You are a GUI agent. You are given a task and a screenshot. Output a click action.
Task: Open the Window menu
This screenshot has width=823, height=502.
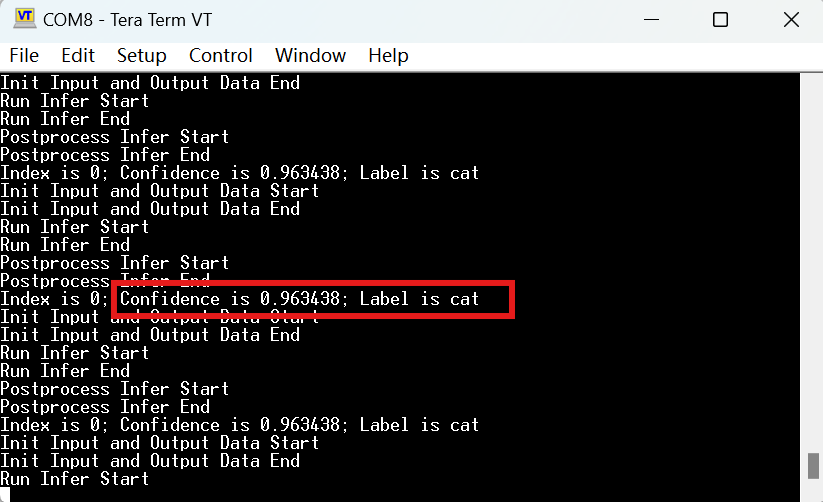click(310, 56)
